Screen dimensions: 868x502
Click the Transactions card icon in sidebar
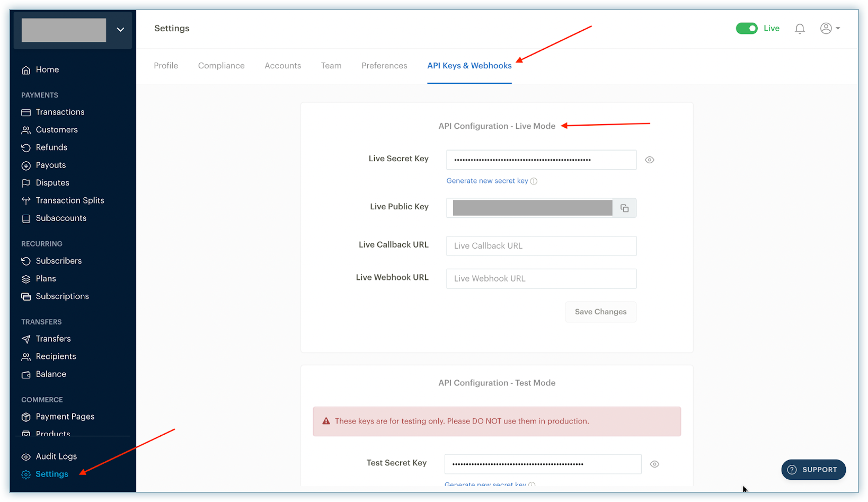[26, 112]
